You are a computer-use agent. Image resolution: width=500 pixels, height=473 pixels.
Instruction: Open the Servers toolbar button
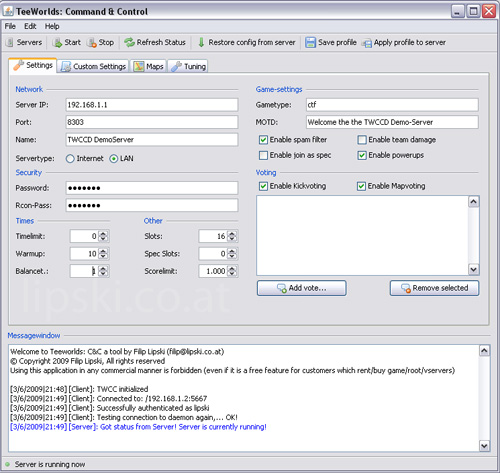24,42
